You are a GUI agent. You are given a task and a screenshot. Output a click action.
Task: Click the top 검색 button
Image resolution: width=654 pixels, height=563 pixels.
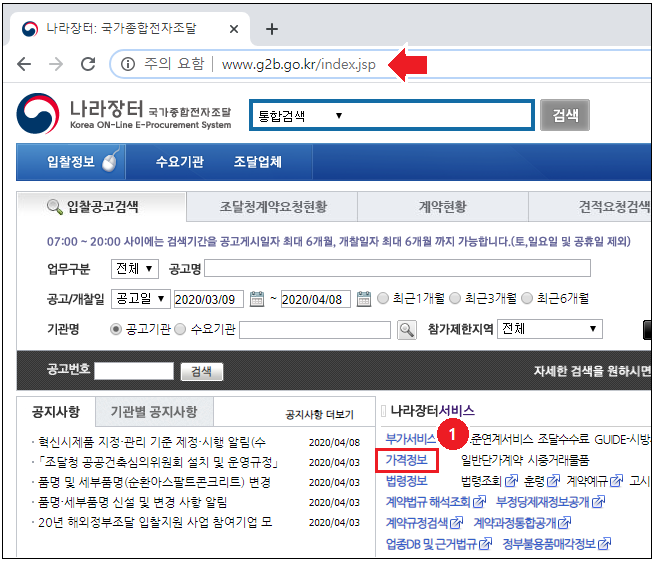[x=565, y=115]
